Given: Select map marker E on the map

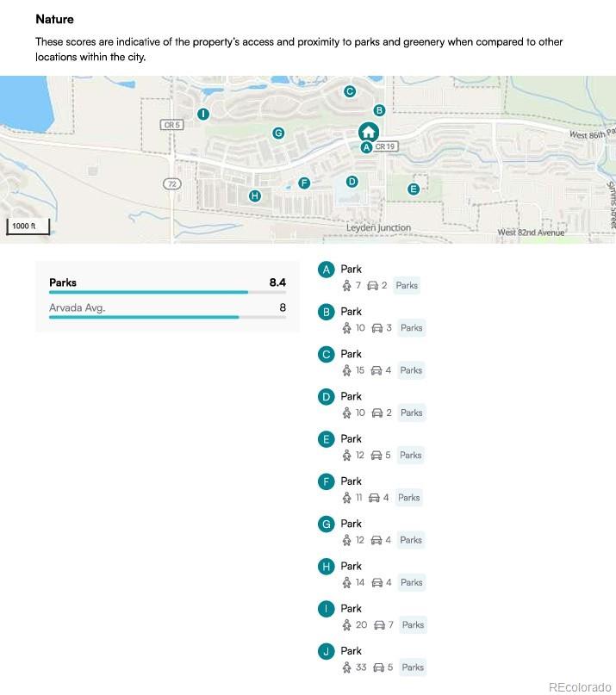Looking at the screenshot, I should (414, 189).
